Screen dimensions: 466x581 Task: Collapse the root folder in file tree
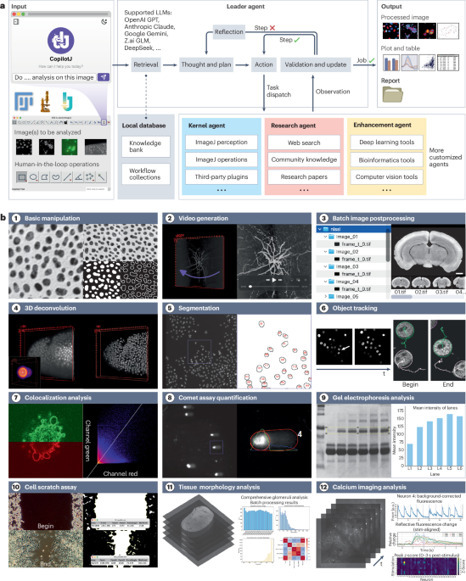coord(319,229)
